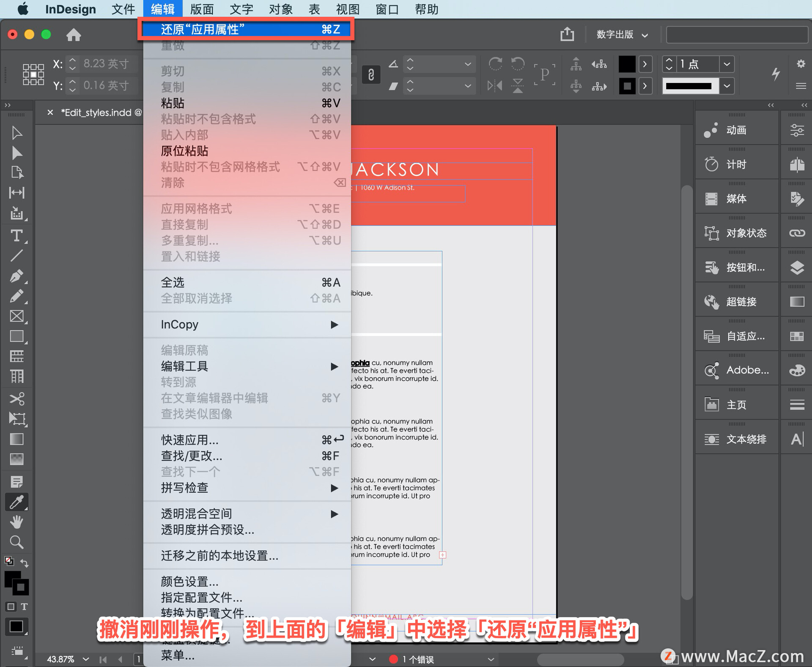Viewport: 812px width, 667px height.
Task: Open the 数字出版 workspace dropdown
Action: 622,35
